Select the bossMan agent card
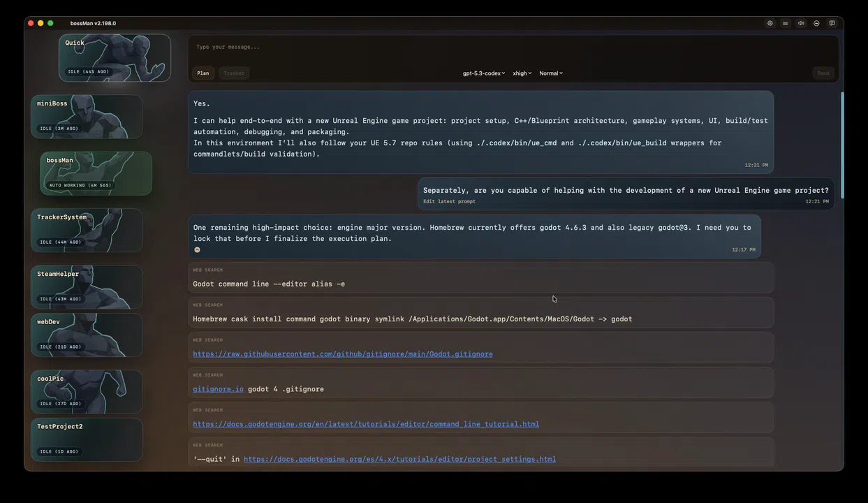 point(96,173)
